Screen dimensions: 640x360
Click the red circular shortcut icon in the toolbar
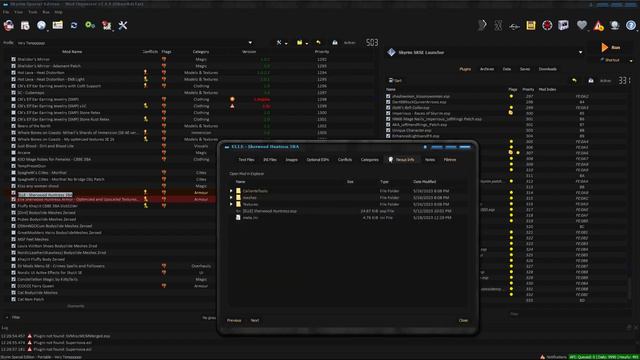[547, 25]
